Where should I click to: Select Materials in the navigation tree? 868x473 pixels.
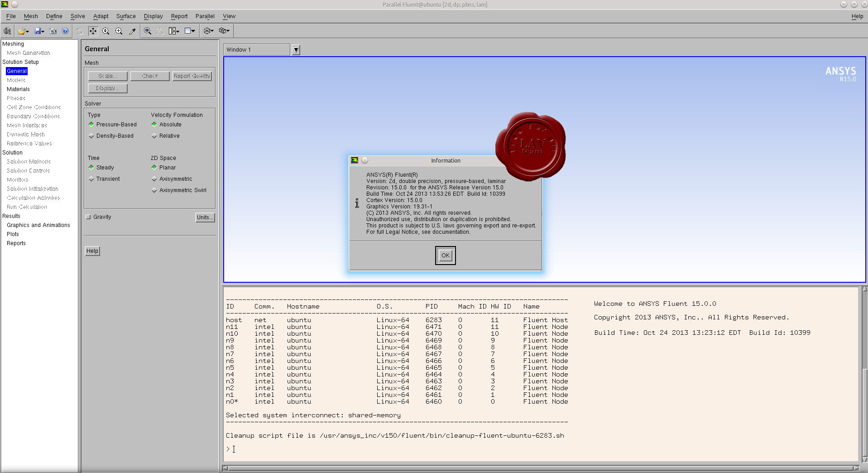pyautogui.click(x=18, y=89)
